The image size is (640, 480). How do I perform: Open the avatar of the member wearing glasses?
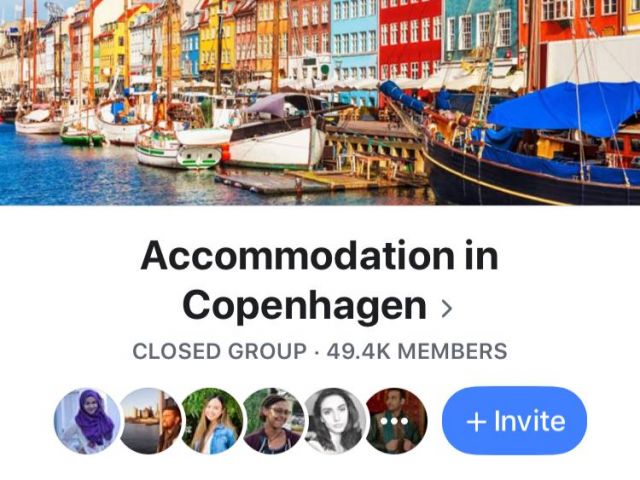(273, 421)
